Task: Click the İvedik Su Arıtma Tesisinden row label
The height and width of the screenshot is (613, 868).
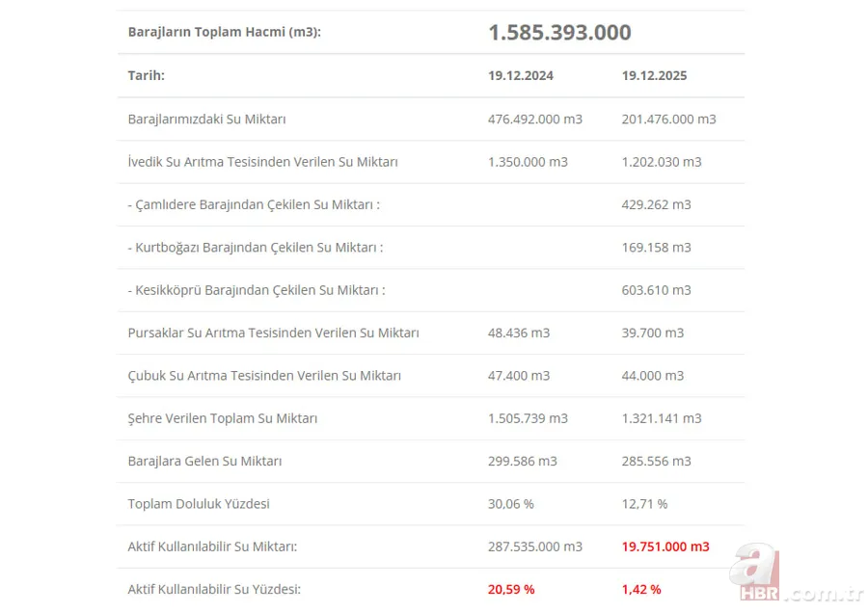Action: (x=262, y=162)
